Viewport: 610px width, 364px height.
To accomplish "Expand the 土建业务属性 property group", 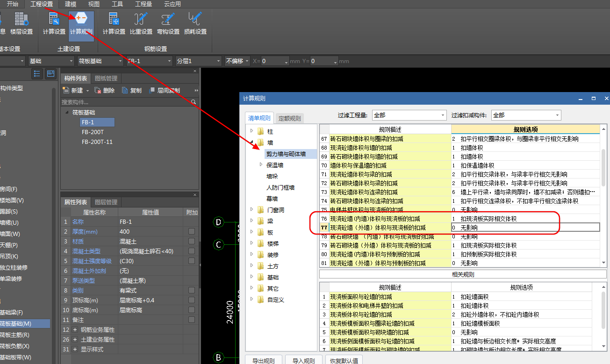I will click(75, 339).
